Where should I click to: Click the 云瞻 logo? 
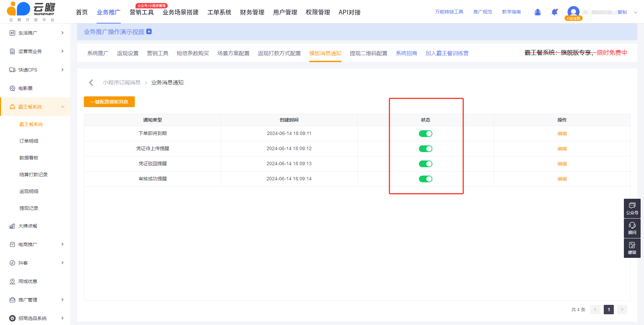click(31, 11)
